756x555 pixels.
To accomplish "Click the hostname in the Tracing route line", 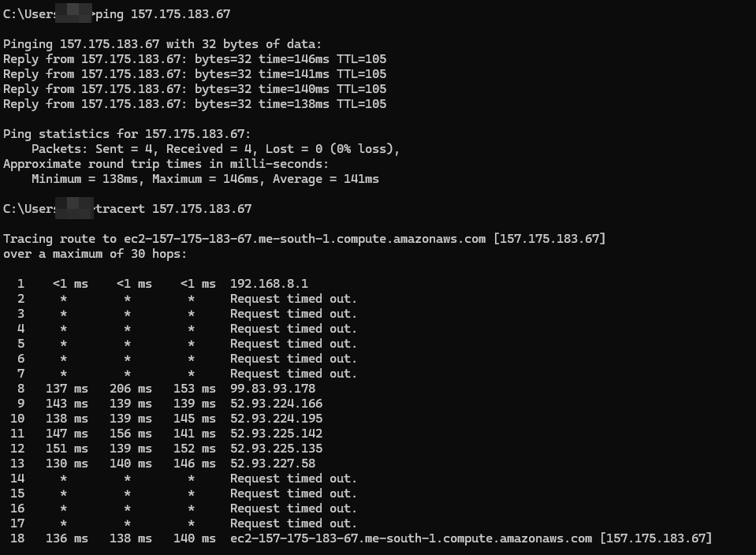I will [x=305, y=239].
